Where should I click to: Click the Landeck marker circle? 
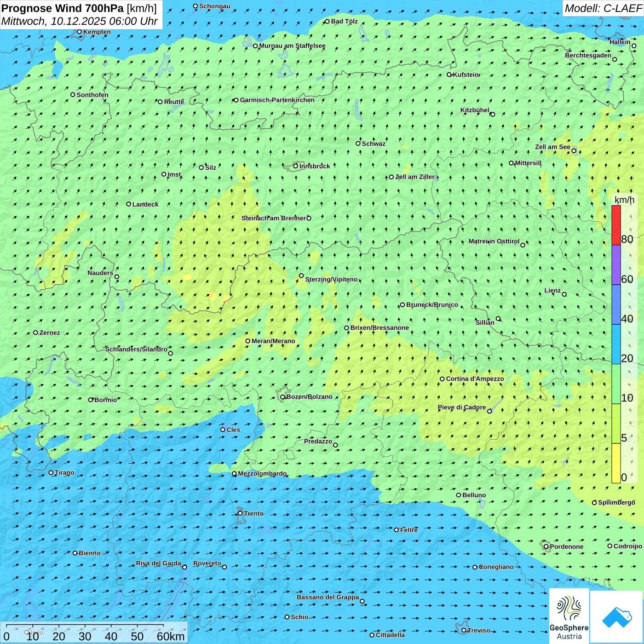[x=129, y=204]
